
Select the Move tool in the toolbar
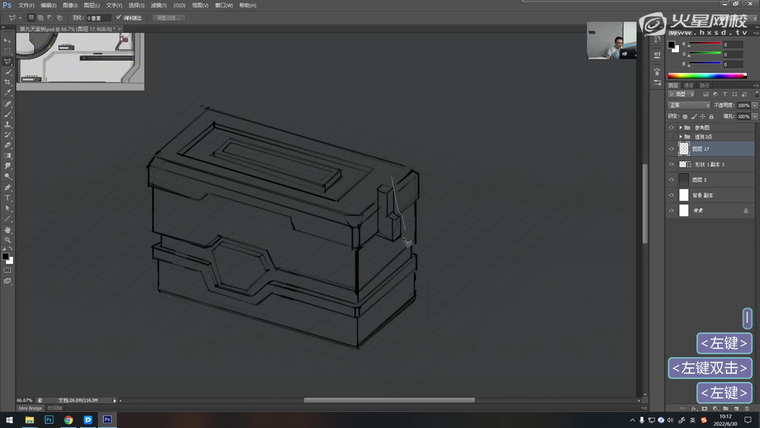tap(7, 40)
